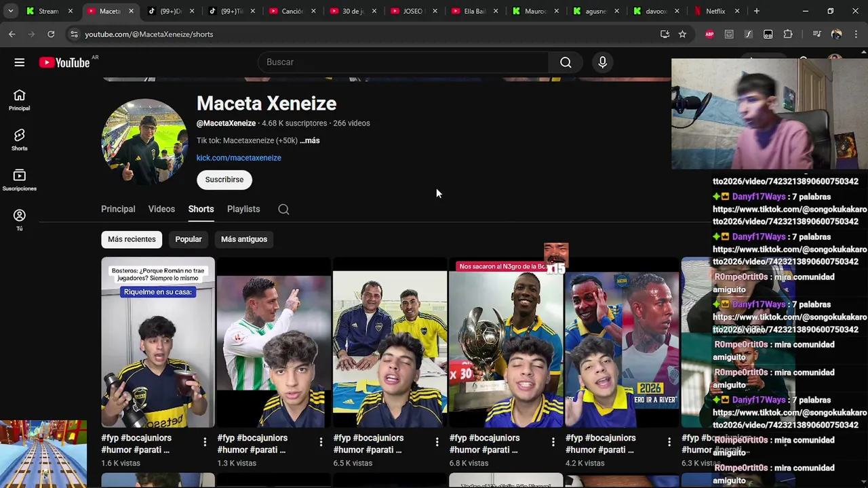Select the Shorts channel tab
Screen dimensions: 868x488
201,209
